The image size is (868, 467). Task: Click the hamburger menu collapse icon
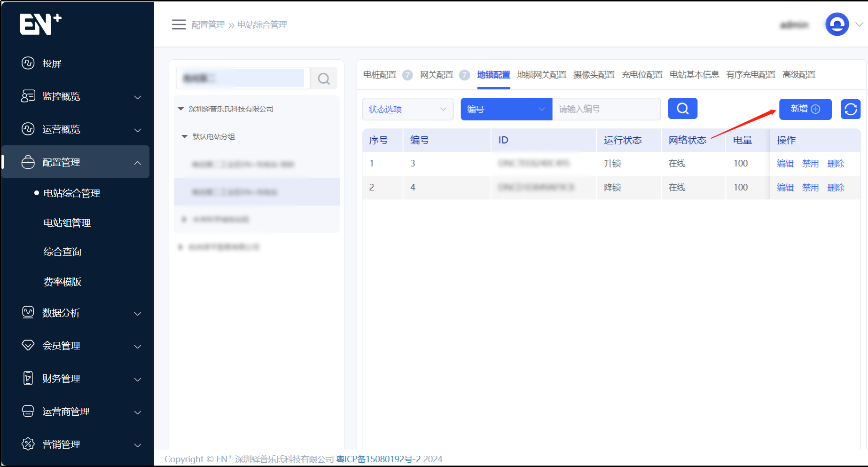[179, 24]
